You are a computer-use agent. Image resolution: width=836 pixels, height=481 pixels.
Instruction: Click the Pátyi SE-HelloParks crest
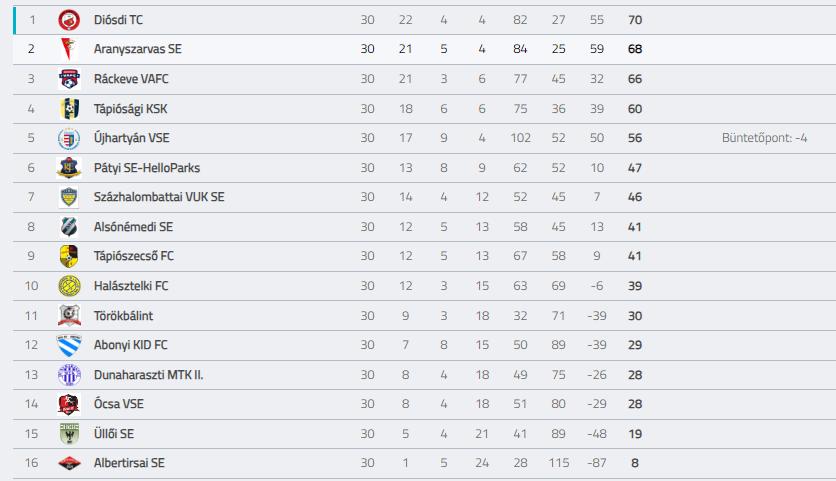click(x=69, y=168)
